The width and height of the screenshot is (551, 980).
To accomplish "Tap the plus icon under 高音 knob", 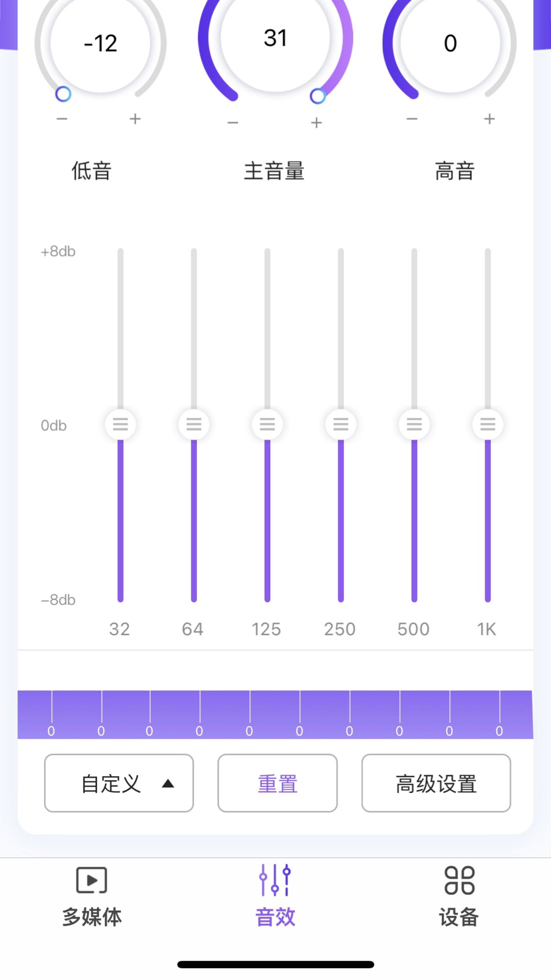I will 489,119.
